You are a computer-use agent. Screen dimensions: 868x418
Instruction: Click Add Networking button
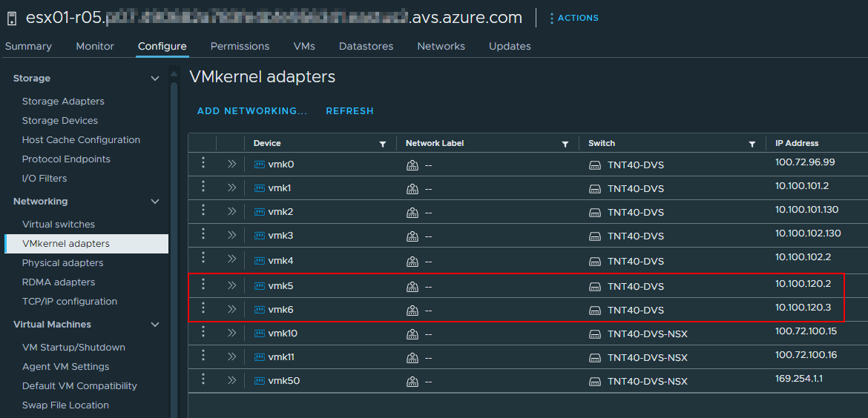[x=252, y=111]
